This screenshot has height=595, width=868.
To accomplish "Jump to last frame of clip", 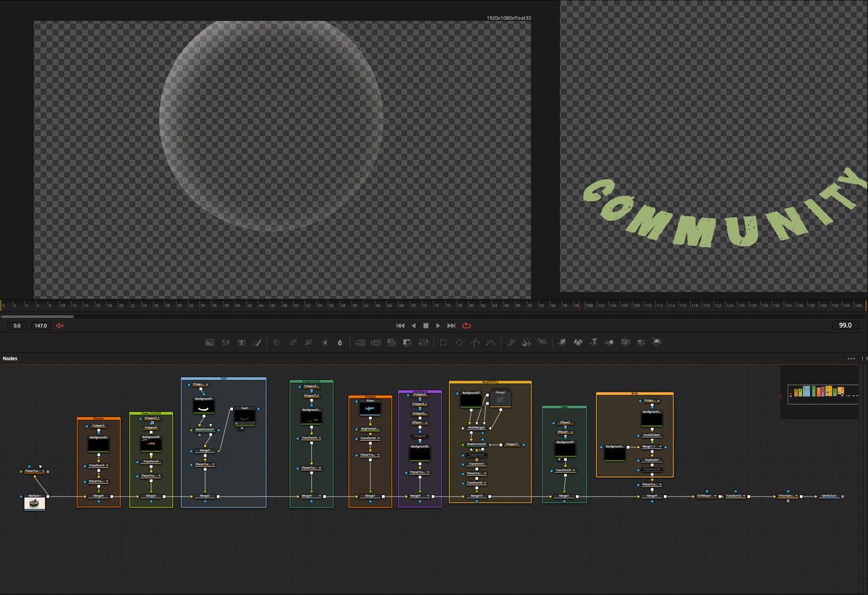I will [451, 326].
